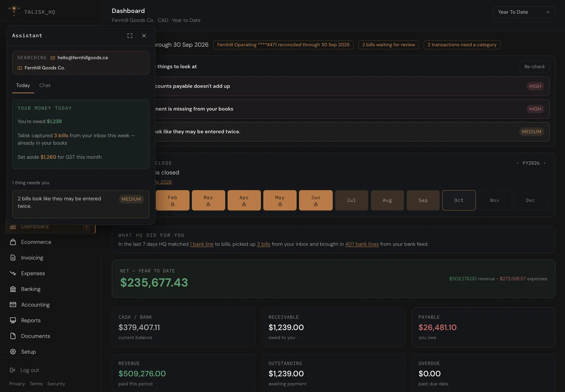565x392 pixels.
Task: Select Invoicing in the sidebar
Action: click(x=50, y=258)
